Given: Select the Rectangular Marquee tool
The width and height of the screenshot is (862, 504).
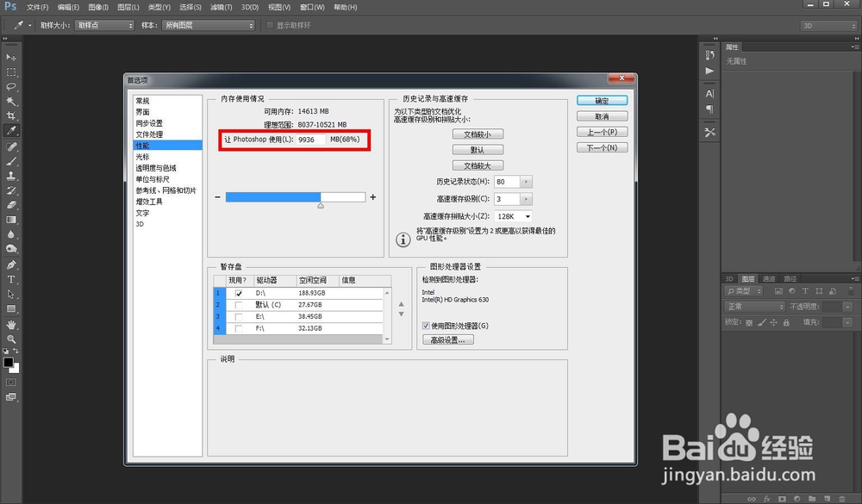Looking at the screenshot, I should (x=11, y=72).
